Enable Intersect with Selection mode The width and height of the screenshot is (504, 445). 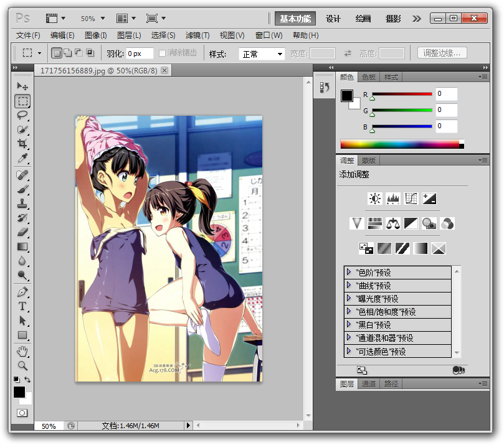click(90, 53)
